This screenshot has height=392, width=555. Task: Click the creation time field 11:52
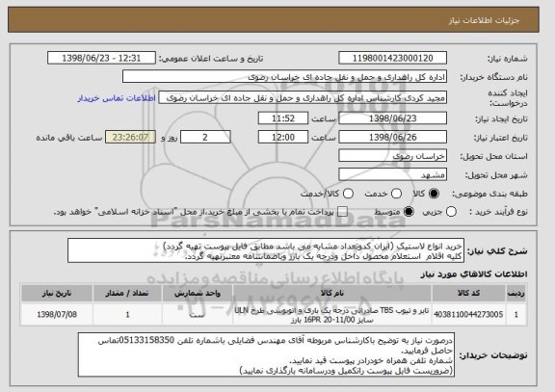(x=283, y=118)
